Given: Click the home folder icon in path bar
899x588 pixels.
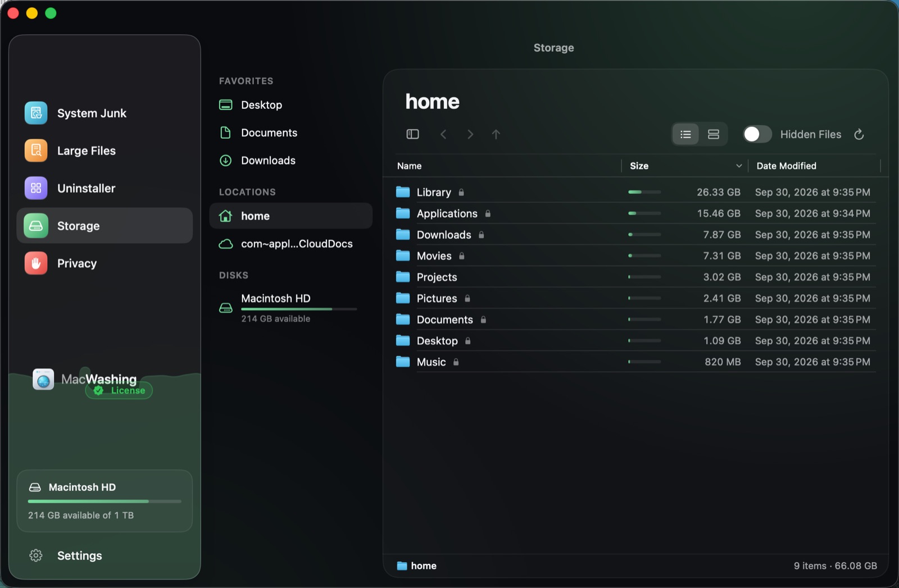Looking at the screenshot, I should [x=402, y=566].
